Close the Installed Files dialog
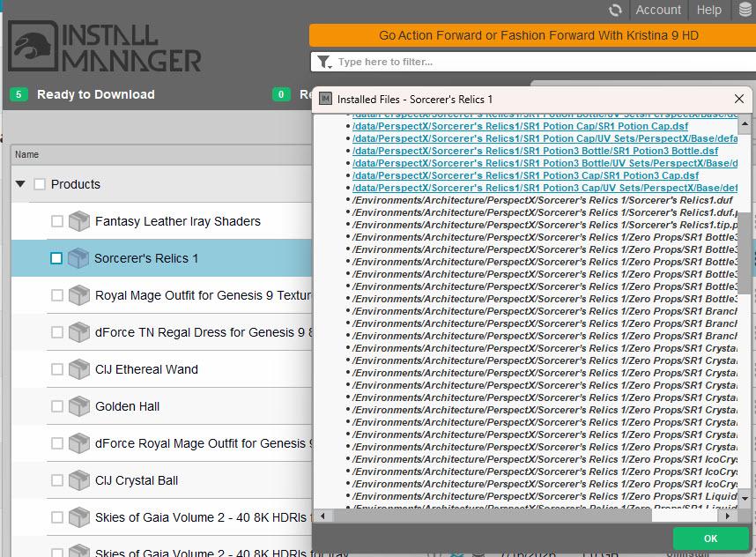Image resolution: width=756 pixels, height=557 pixels. (738, 99)
